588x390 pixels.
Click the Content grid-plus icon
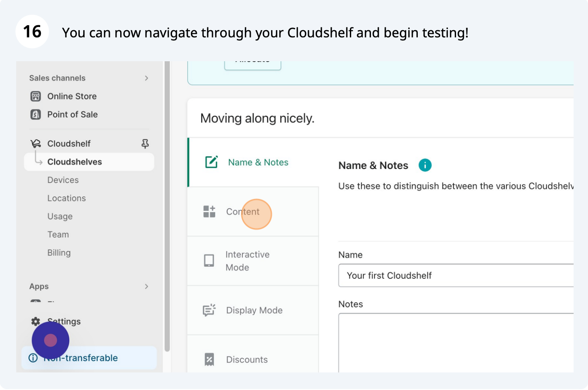[209, 212]
